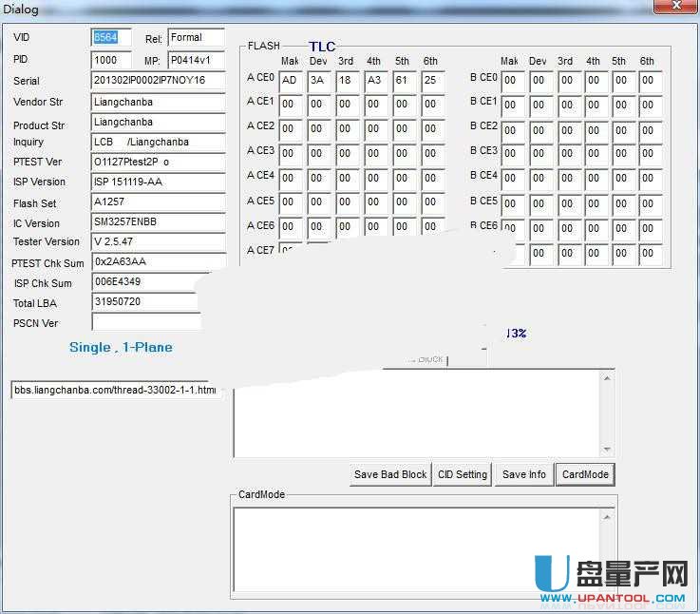
Task: Open CardMode button
Action: (x=585, y=474)
